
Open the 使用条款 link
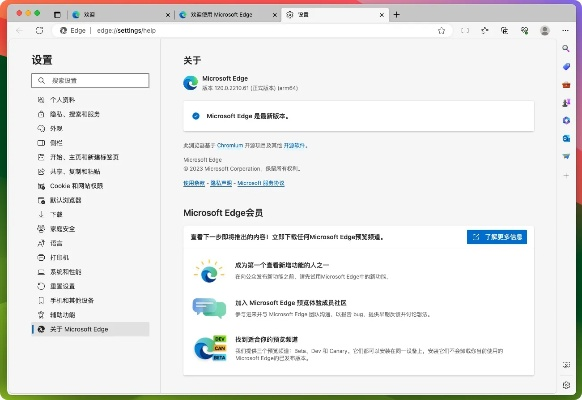[194, 183]
